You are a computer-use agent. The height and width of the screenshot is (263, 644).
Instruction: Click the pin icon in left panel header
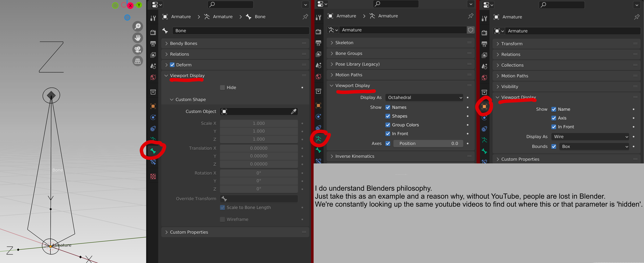(305, 17)
